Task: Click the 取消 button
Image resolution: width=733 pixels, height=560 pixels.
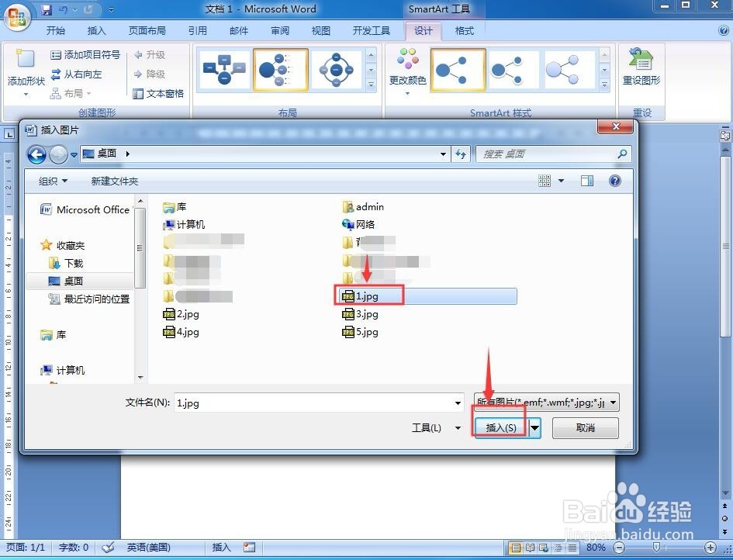Action: (x=586, y=427)
